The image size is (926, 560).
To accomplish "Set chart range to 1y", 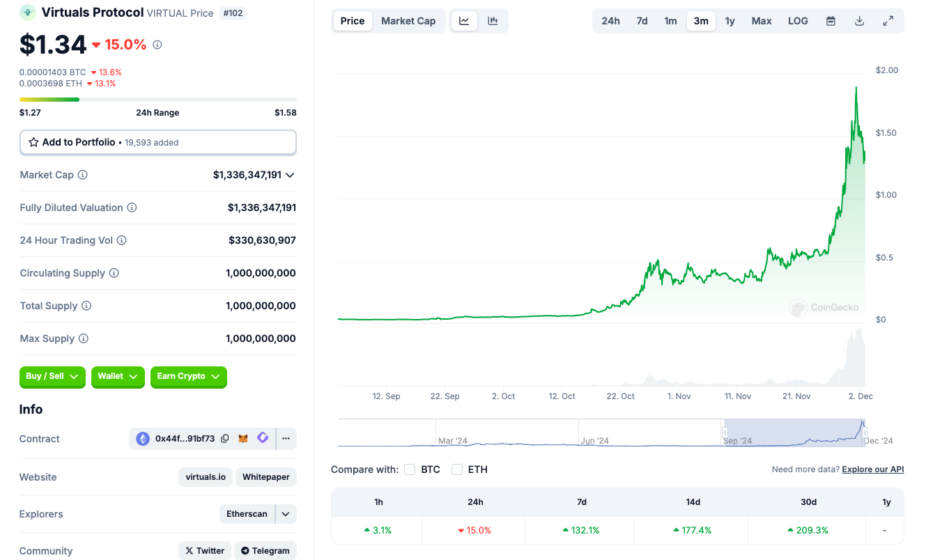I will coord(730,21).
